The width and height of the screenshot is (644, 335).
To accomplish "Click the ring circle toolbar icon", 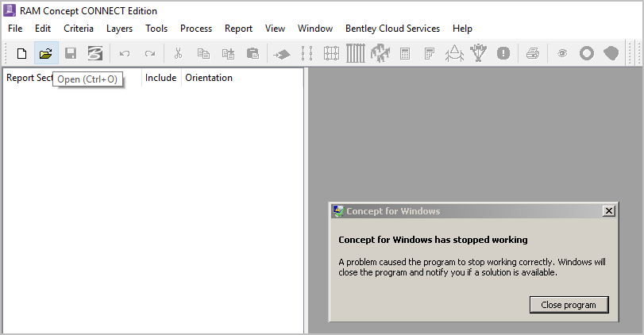I will 587,53.
